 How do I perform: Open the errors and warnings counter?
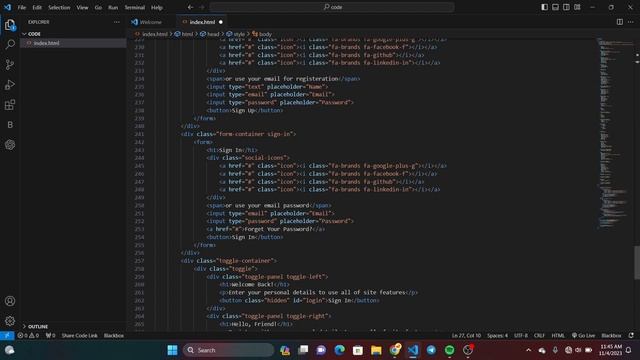pos(28,336)
